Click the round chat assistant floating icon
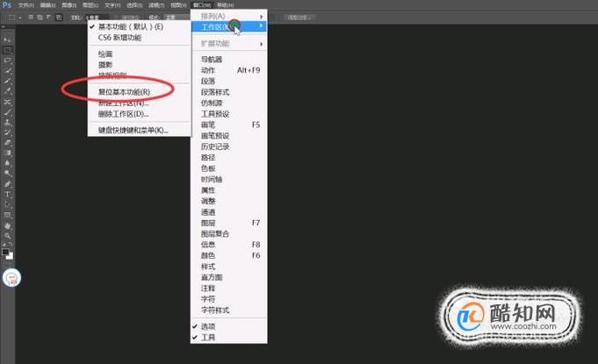Viewport: 598px width, 364px height. 11,277
